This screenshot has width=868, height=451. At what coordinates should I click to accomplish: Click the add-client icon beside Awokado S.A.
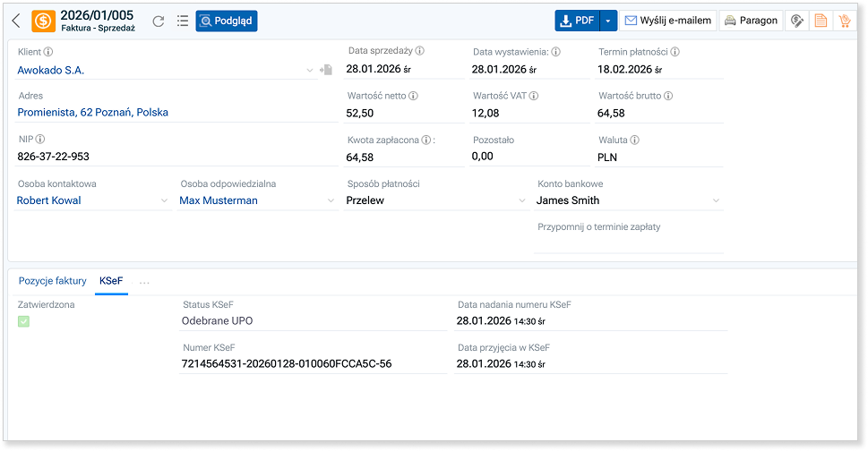(x=326, y=70)
